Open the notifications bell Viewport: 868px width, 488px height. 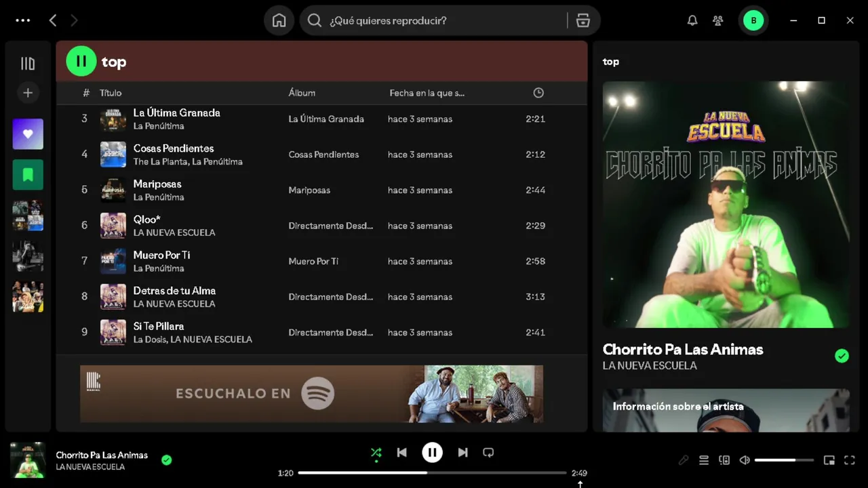point(692,20)
